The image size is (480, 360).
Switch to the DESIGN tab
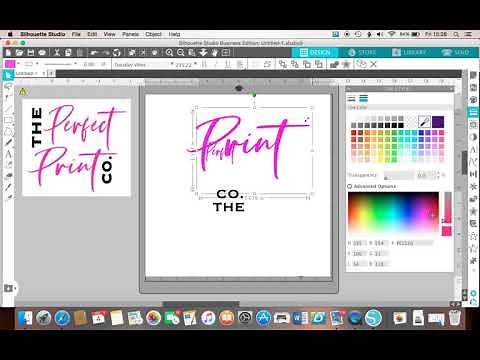point(315,52)
